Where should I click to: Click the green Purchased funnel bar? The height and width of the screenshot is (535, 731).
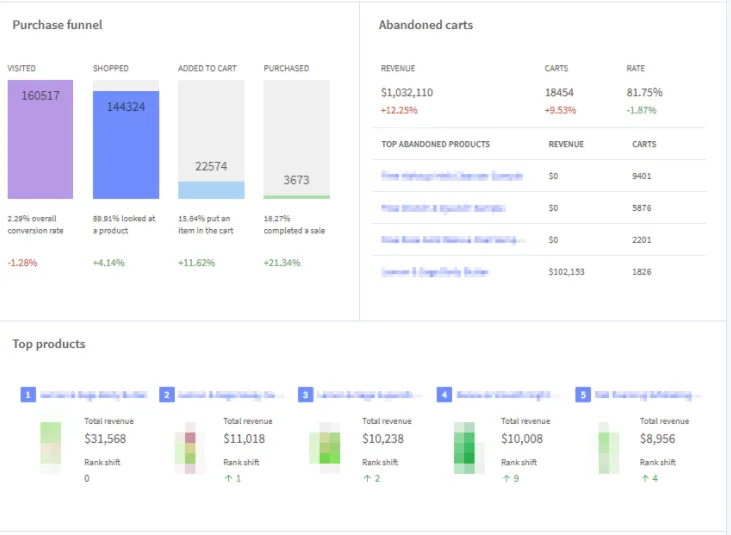pos(297,197)
